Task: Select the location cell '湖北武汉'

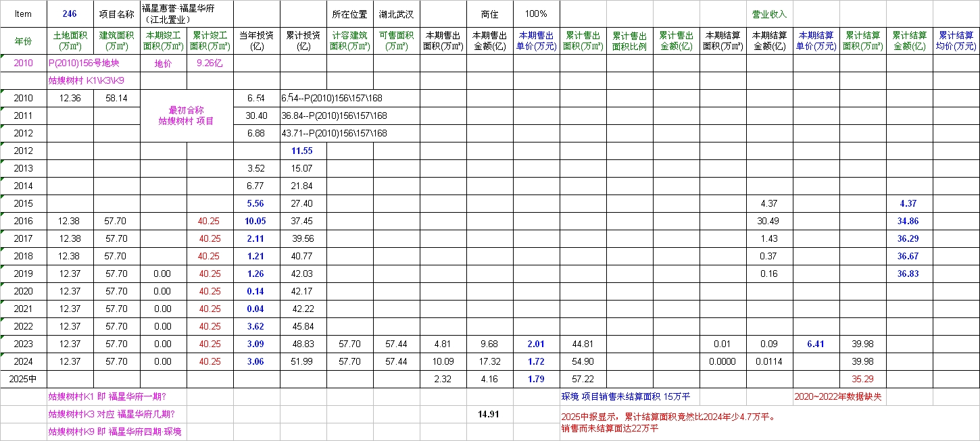Action: [x=397, y=14]
